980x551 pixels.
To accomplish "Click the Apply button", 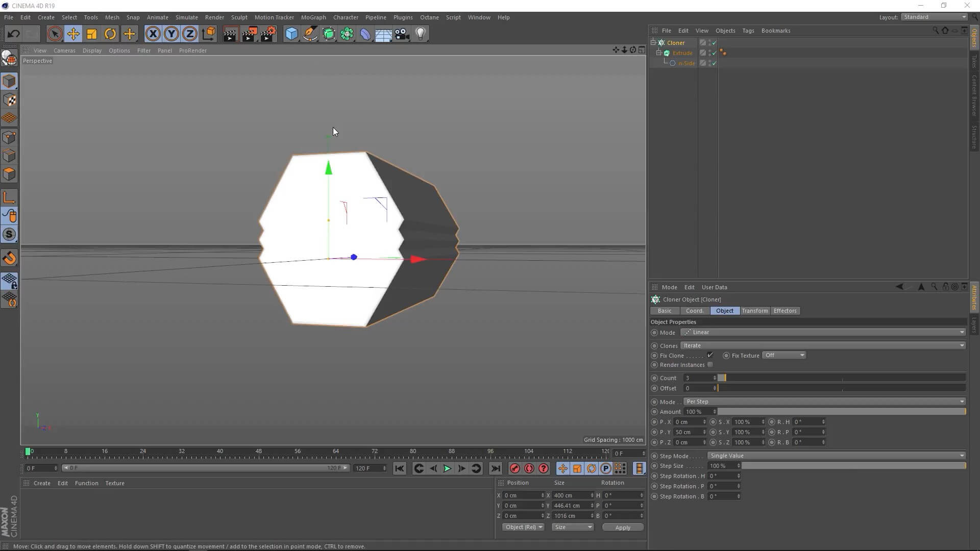I will pyautogui.click(x=622, y=528).
